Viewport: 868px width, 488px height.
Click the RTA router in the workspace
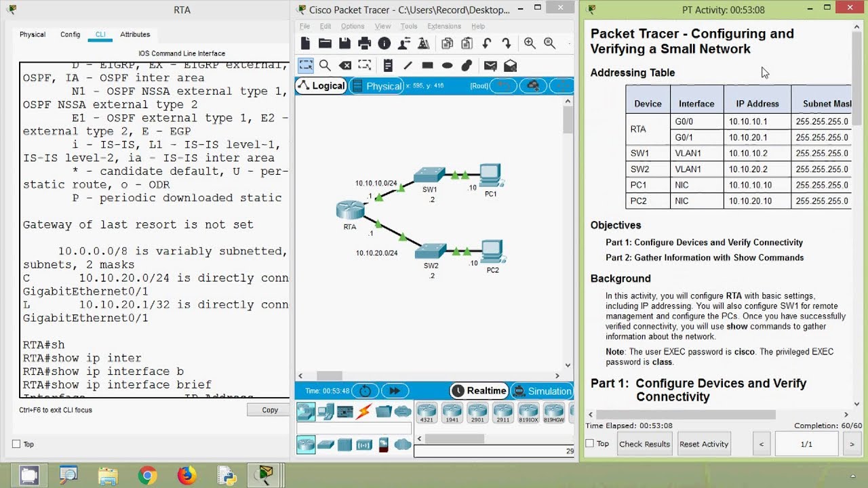click(350, 211)
